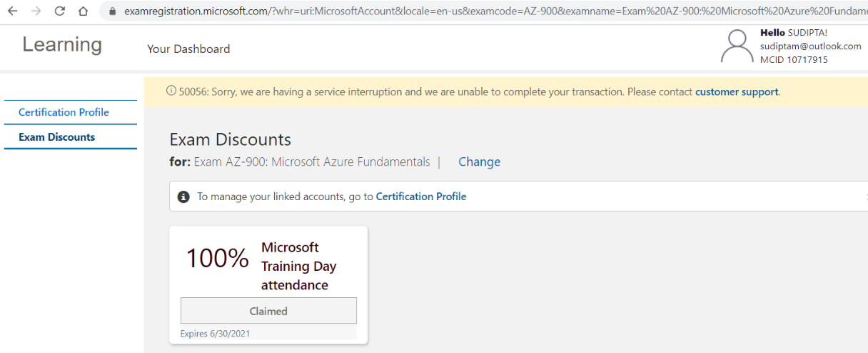Click the Learning logo text
The height and width of the screenshot is (353, 868).
(x=62, y=44)
